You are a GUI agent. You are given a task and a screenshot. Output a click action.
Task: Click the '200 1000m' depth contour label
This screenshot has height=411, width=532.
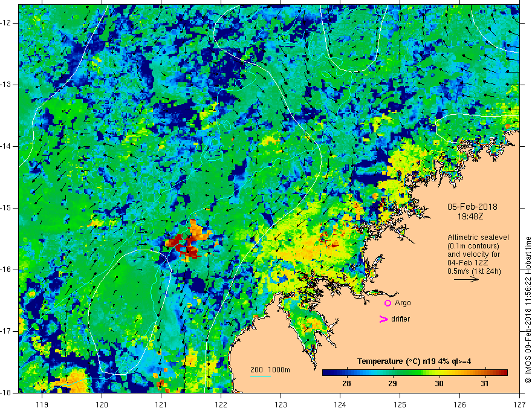tap(270, 370)
